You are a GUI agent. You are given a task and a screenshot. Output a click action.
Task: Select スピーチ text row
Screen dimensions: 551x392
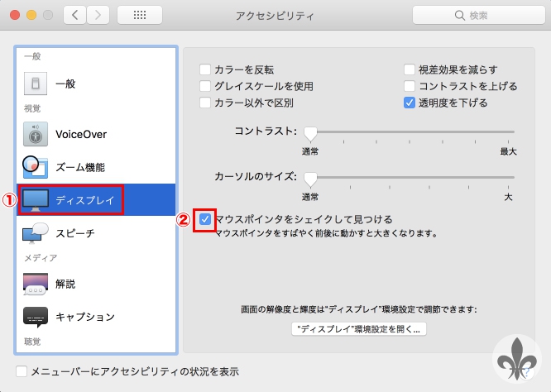coord(75,233)
